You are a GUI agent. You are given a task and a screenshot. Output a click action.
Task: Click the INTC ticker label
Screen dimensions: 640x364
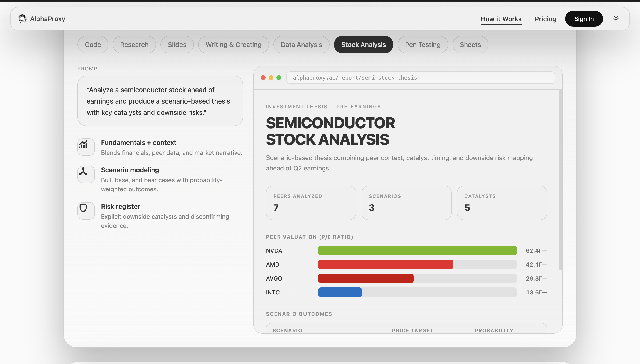(273, 292)
